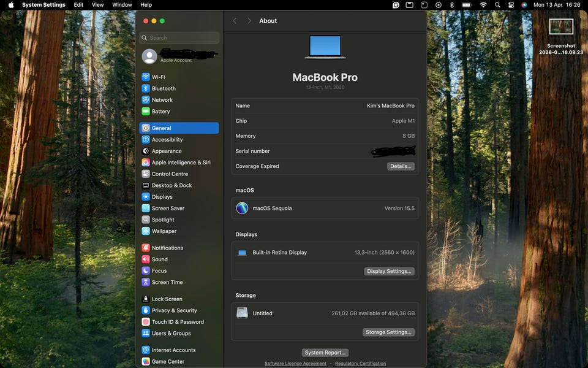
Task: Click the Chip value Apple M1
Action: [403, 121]
